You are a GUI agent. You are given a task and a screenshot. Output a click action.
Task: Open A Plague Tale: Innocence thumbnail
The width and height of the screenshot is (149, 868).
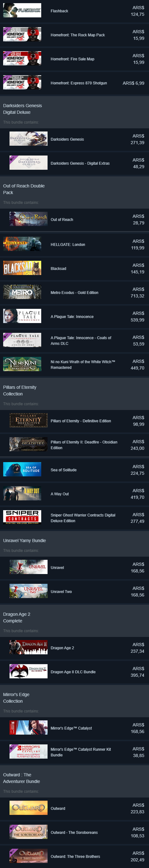(22, 316)
